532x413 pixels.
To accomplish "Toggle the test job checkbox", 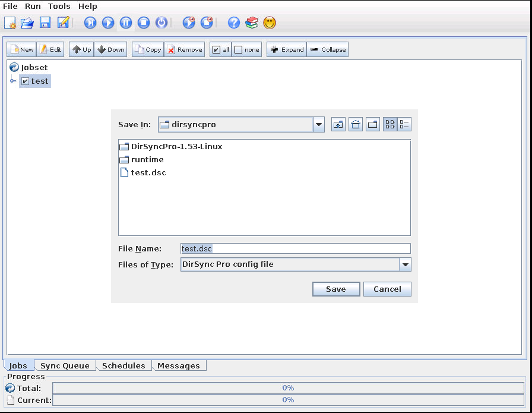I will (25, 81).
